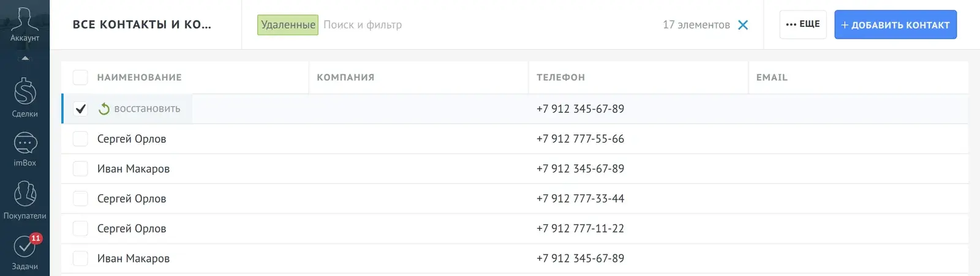Collapse sidebar using small up arrow
This screenshot has width=980, height=276.
pyautogui.click(x=25, y=58)
